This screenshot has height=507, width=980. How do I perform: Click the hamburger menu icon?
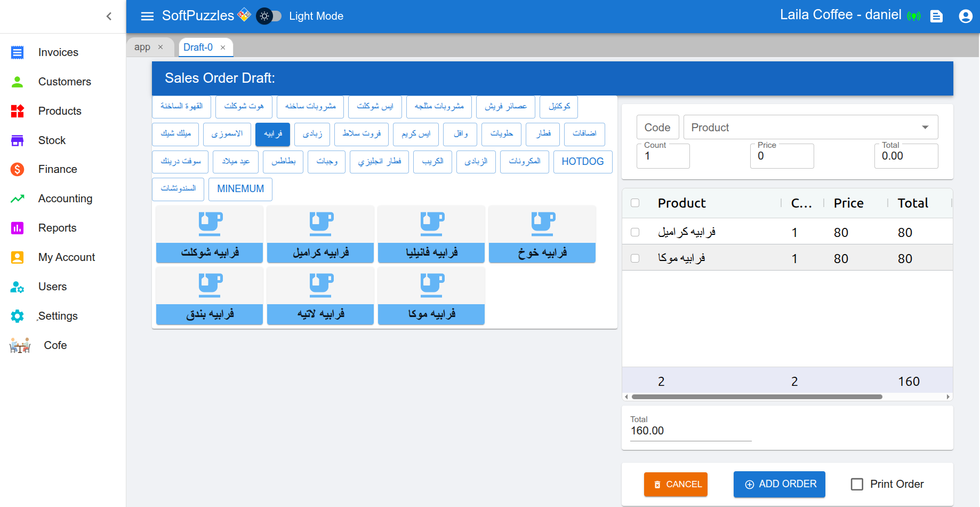(147, 16)
